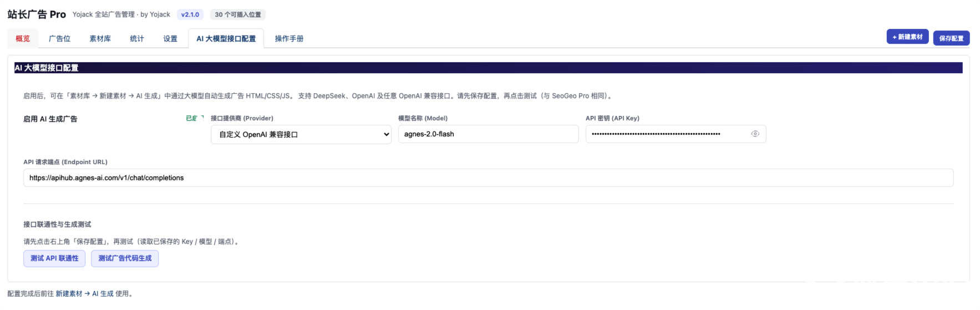980x310 pixels.
Task: Switch to the 概览 tab
Action: pos(23,38)
